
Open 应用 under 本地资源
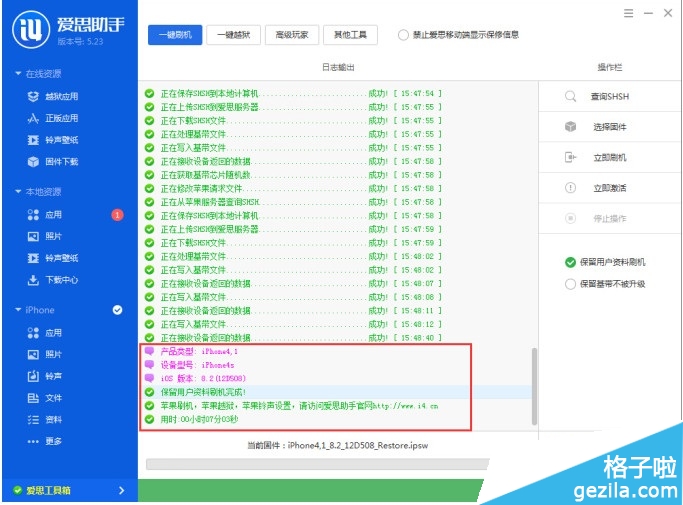pyautogui.click(x=44, y=214)
